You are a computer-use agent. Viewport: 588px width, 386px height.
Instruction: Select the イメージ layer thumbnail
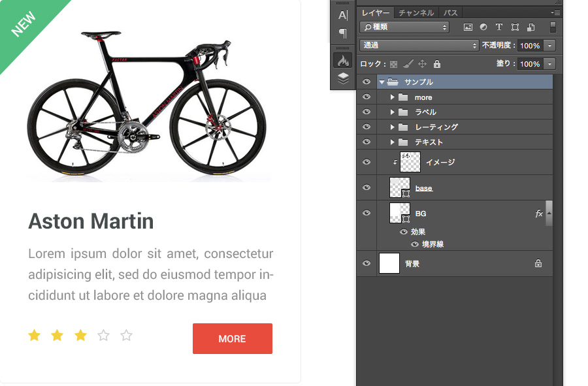coord(410,162)
